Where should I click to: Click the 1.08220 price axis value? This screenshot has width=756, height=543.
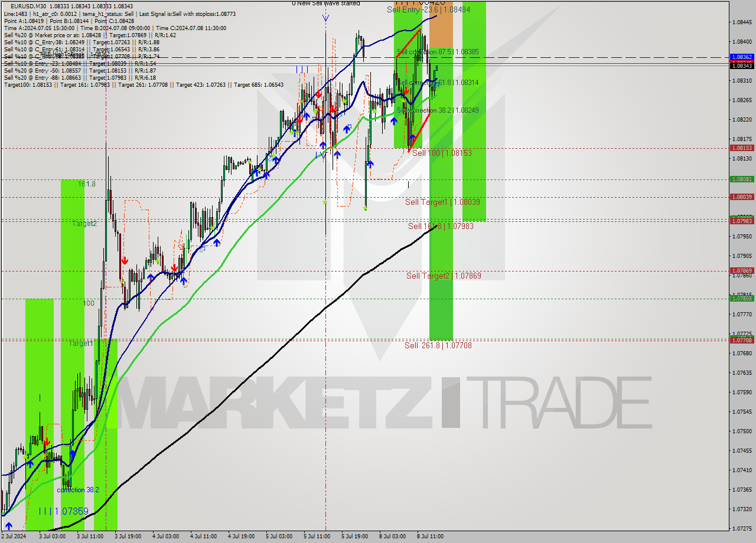tap(741, 120)
